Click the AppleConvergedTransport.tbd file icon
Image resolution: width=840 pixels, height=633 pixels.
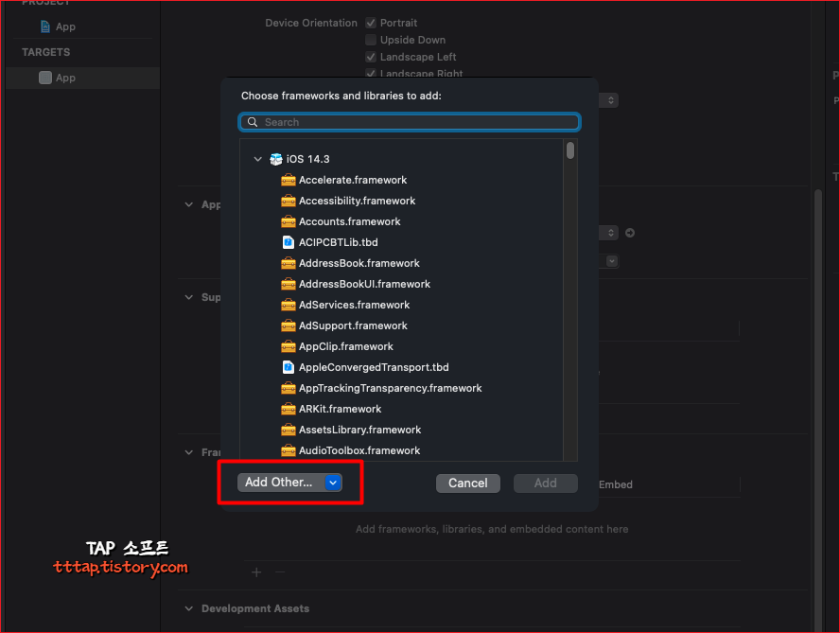pyautogui.click(x=289, y=367)
